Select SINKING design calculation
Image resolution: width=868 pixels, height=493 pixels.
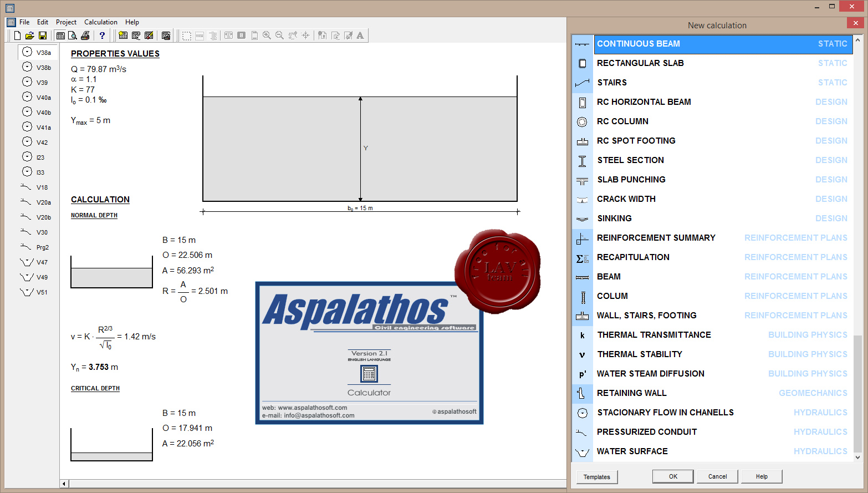[x=712, y=218]
